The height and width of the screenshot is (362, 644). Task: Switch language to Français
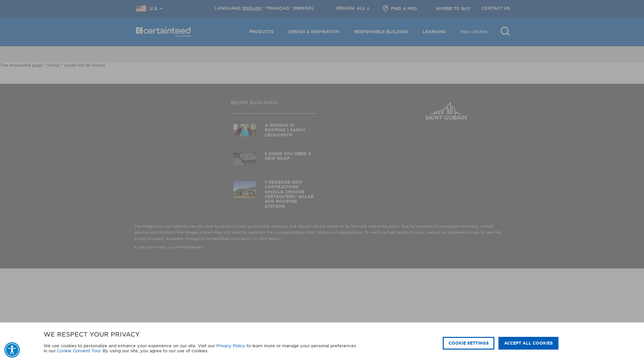(x=278, y=8)
